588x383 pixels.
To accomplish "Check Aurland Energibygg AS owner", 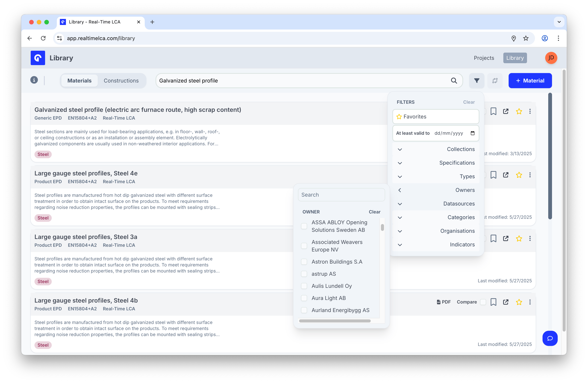I will [x=304, y=310].
